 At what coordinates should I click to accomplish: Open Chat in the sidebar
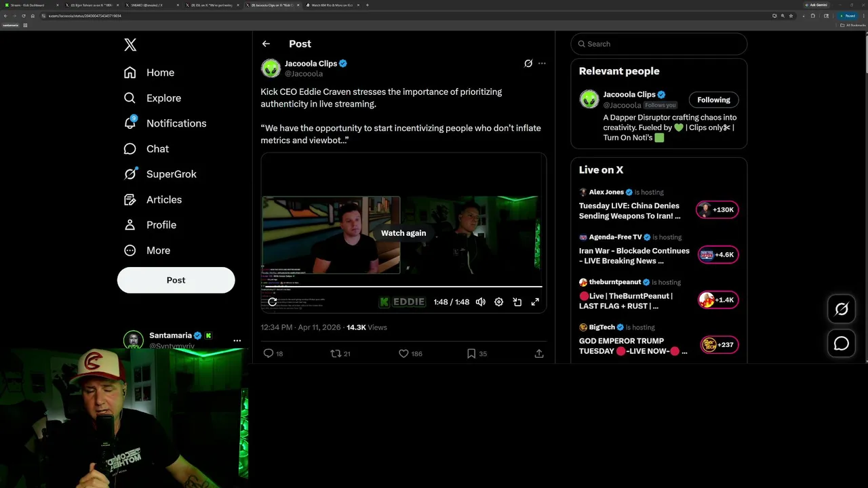click(x=146, y=149)
